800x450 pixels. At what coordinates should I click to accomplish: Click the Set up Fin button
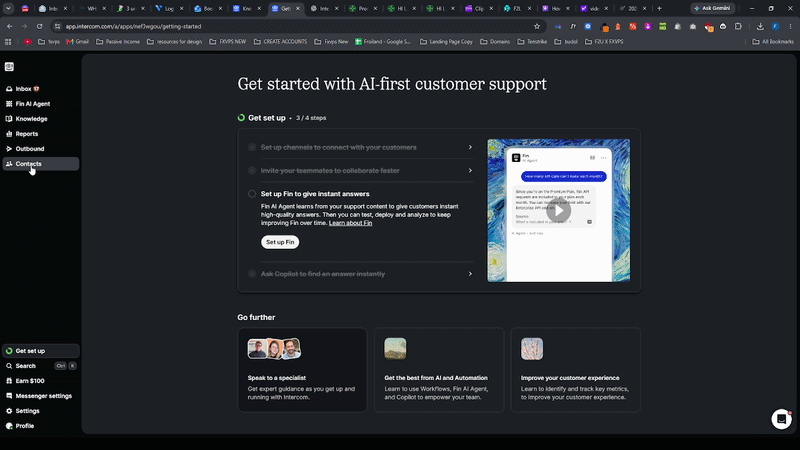(280, 242)
